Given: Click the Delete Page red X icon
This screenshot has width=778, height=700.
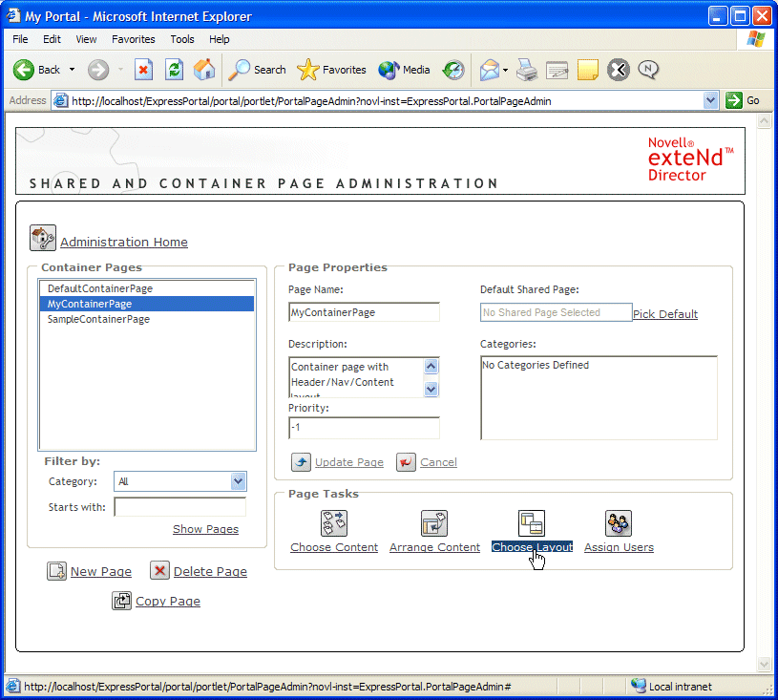Looking at the screenshot, I should coord(160,571).
